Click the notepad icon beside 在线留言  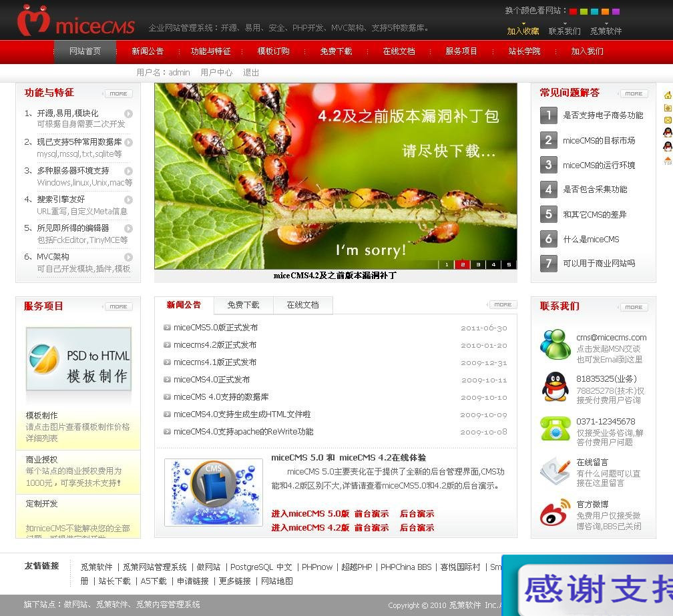[x=555, y=471]
